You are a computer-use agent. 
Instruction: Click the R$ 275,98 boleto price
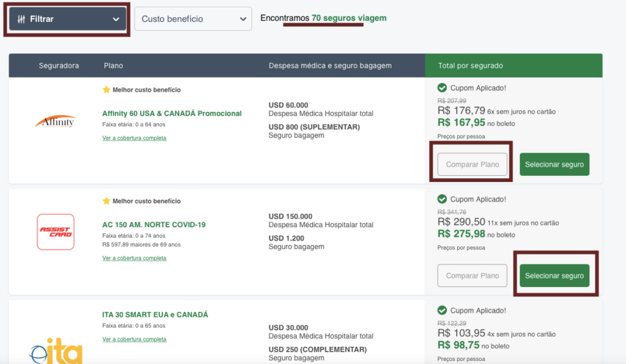(461, 234)
